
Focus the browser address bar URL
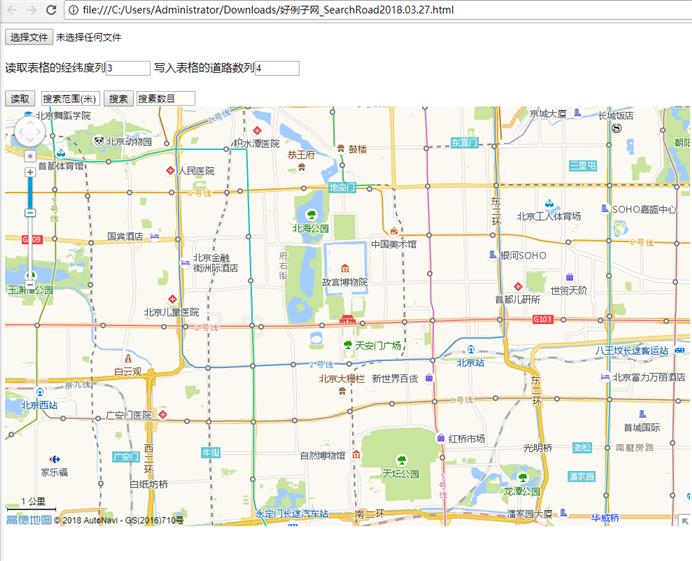pyautogui.click(x=268, y=10)
